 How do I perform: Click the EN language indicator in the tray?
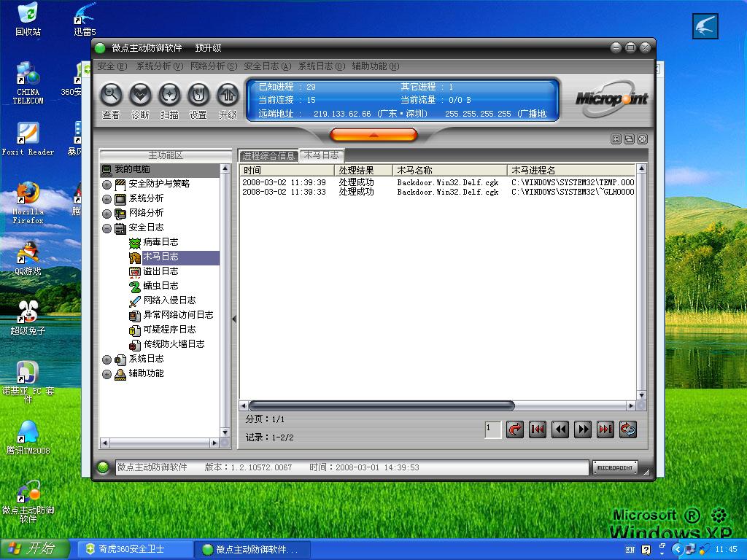[x=630, y=550]
